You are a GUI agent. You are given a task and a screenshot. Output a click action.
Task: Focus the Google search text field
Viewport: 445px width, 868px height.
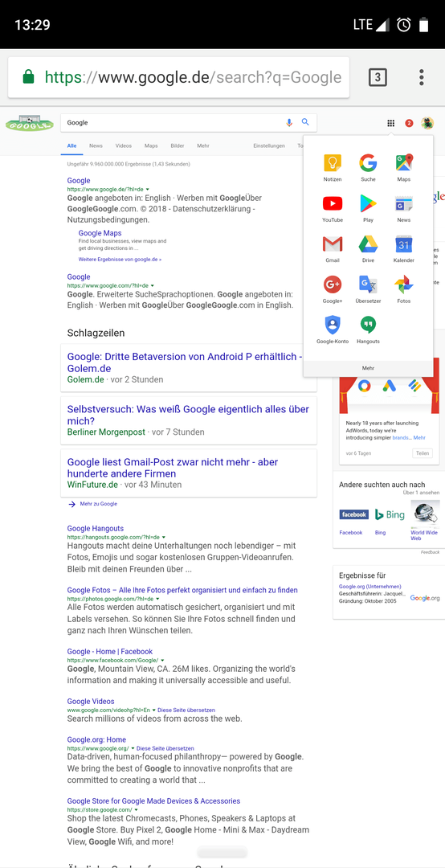click(x=172, y=123)
